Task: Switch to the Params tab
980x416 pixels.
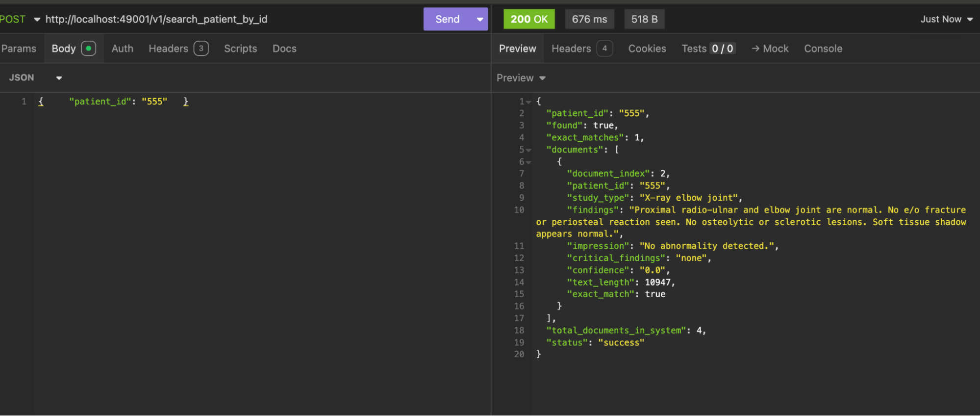Action: (19, 49)
